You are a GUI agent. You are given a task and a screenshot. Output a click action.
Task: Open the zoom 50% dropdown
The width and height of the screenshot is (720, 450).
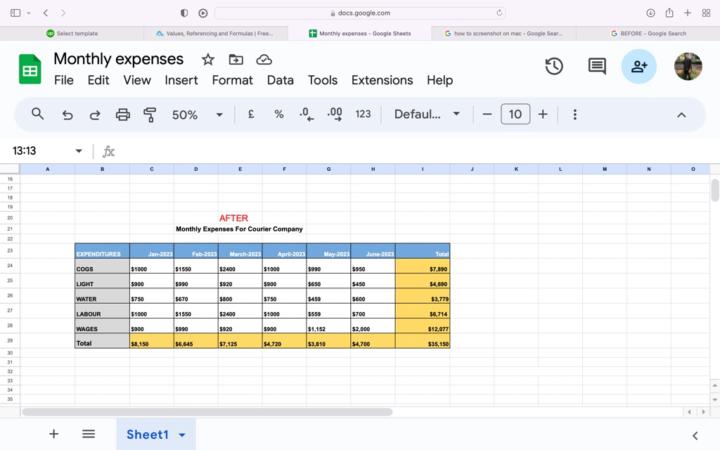(x=197, y=114)
